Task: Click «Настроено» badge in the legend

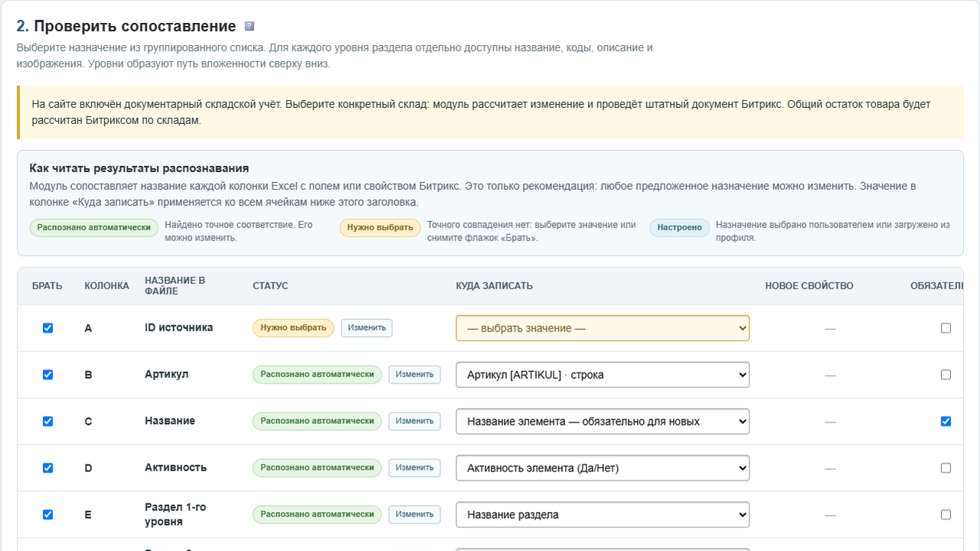Action: pos(679,227)
